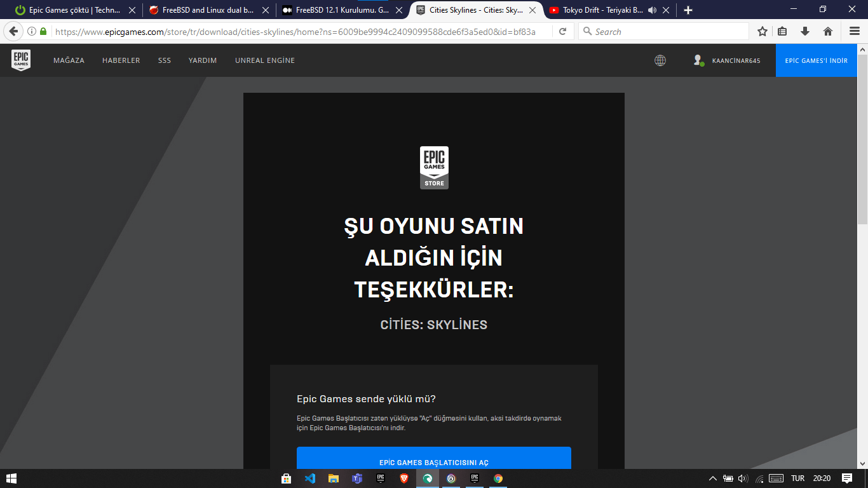868x488 pixels.
Task: Go back using the browser back arrow
Action: point(13,31)
